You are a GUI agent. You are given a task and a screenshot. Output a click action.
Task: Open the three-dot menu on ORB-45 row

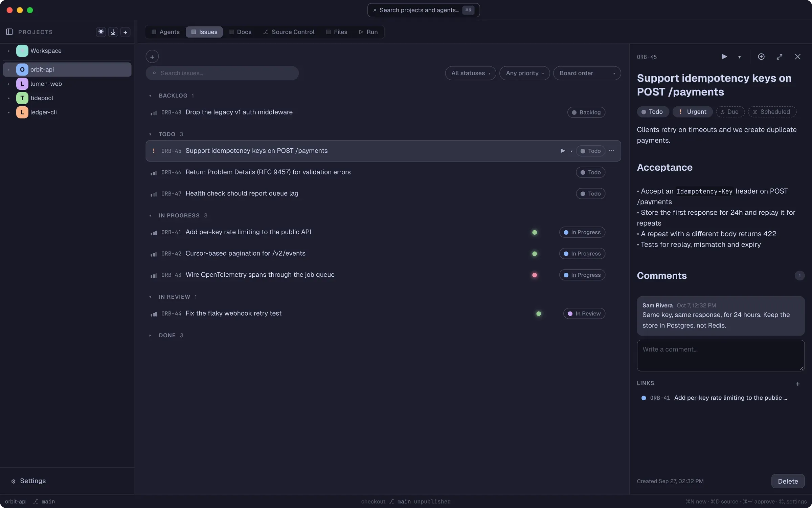pyautogui.click(x=611, y=151)
